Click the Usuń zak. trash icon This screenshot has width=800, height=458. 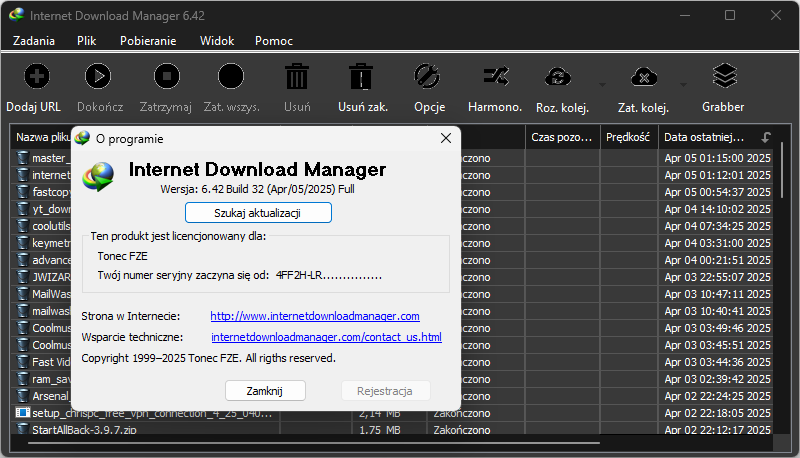point(361,77)
